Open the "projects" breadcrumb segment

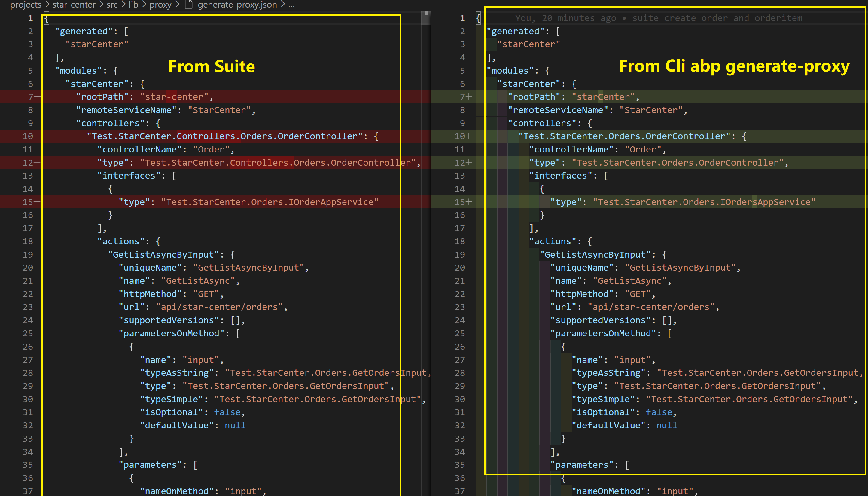point(26,5)
